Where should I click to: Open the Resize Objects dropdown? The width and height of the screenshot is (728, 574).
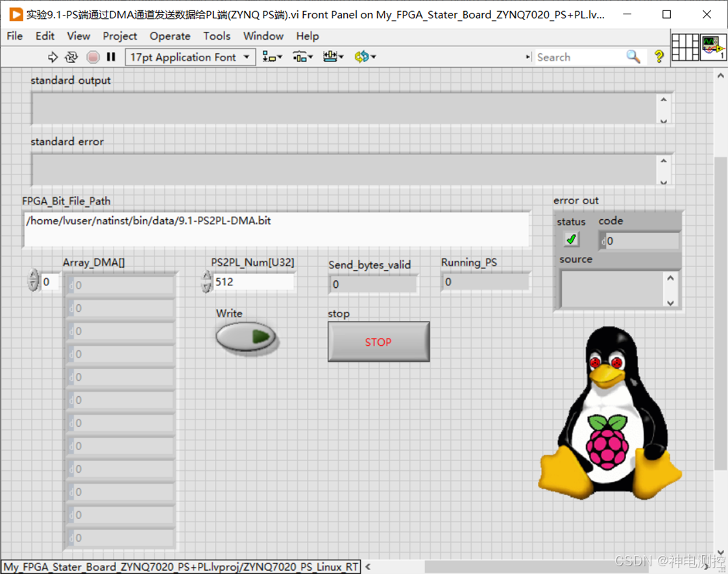click(x=334, y=57)
